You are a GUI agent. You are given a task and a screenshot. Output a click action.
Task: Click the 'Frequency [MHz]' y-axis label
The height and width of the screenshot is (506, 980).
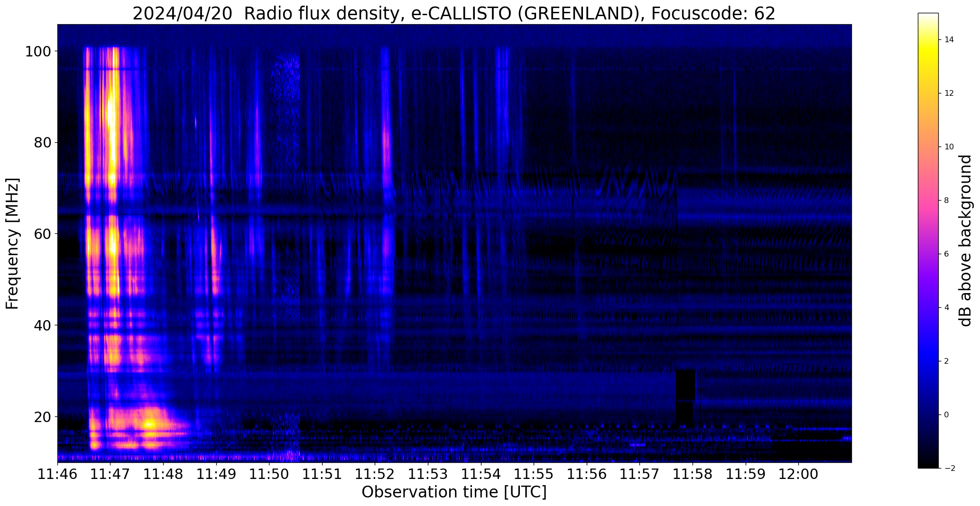13,243
